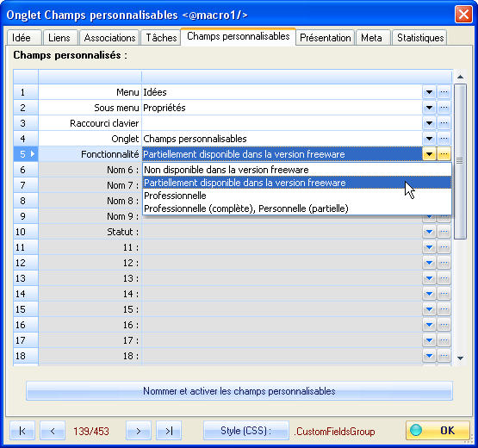Go to first record navigation button

(22, 431)
